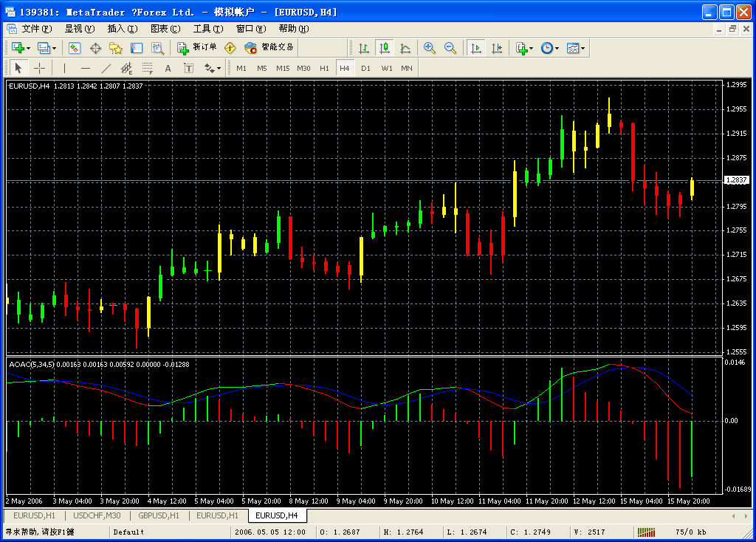Click the 新订单 new order button
The height and width of the screenshot is (542, 756).
198,48
